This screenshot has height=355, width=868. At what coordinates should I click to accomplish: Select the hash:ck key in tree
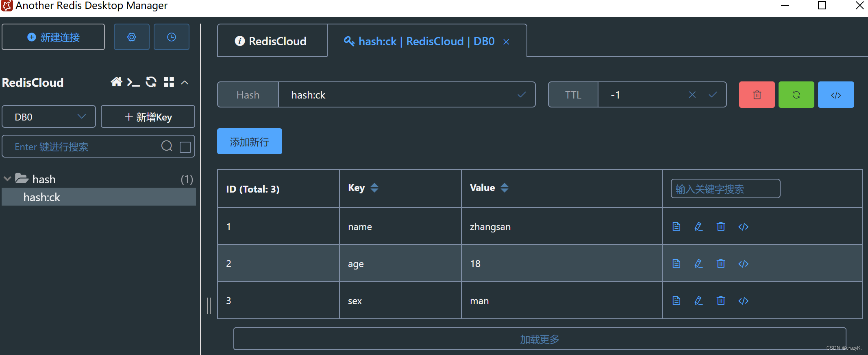pos(42,197)
